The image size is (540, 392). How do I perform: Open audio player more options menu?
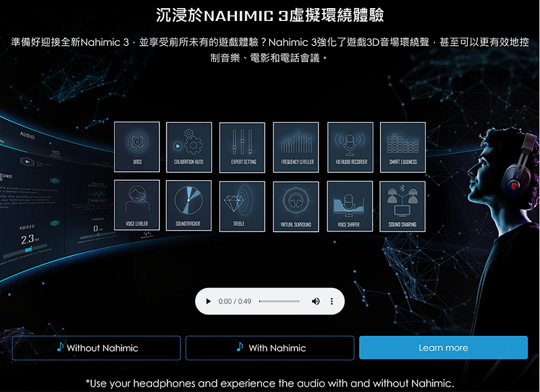(331, 302)
